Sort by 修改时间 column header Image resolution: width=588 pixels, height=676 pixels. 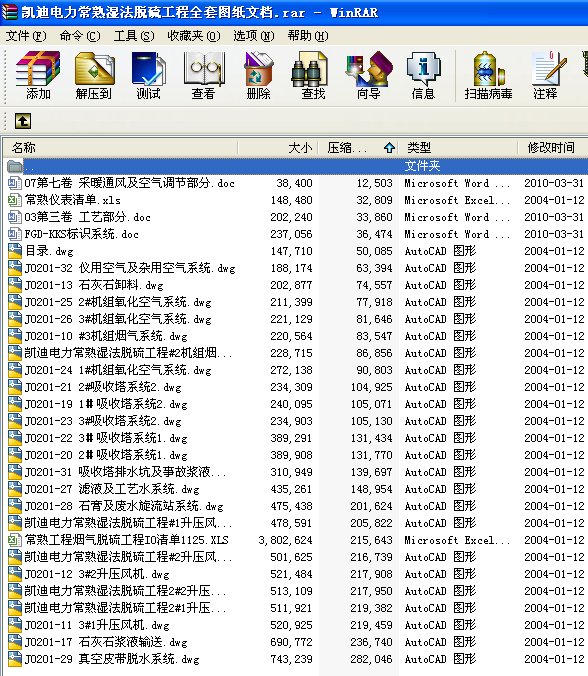point(553,148)
